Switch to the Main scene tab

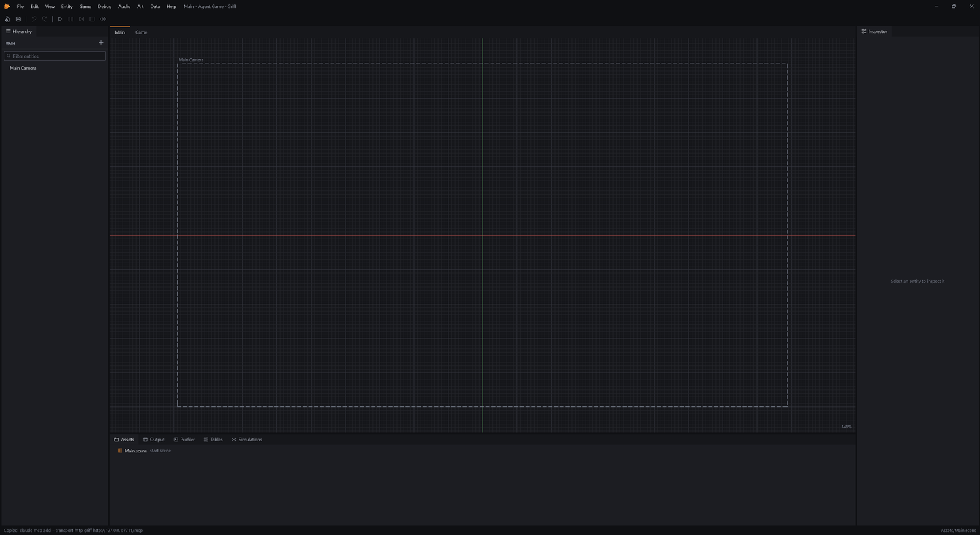pyautogui.click(x=120, y=32)
